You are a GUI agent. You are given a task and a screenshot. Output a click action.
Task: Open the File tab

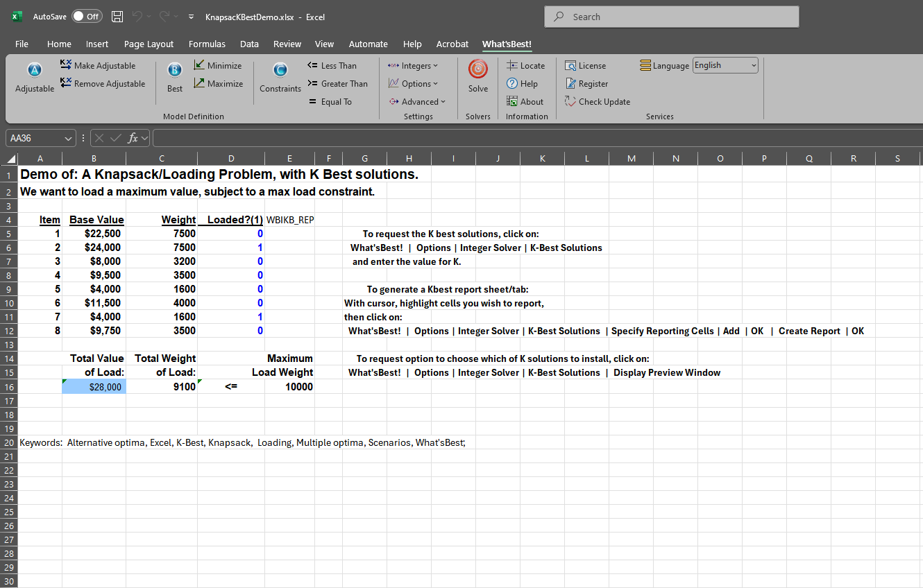22,44
